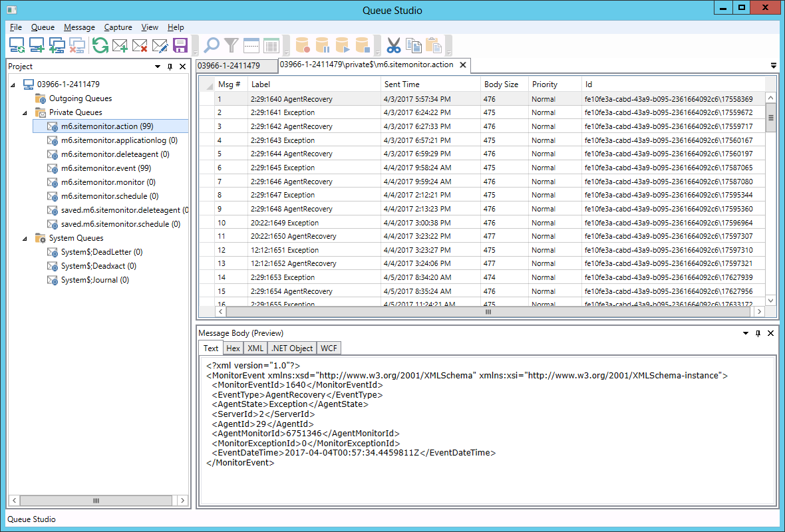Click the purple Save floppy disk icon

coord(180,45)
